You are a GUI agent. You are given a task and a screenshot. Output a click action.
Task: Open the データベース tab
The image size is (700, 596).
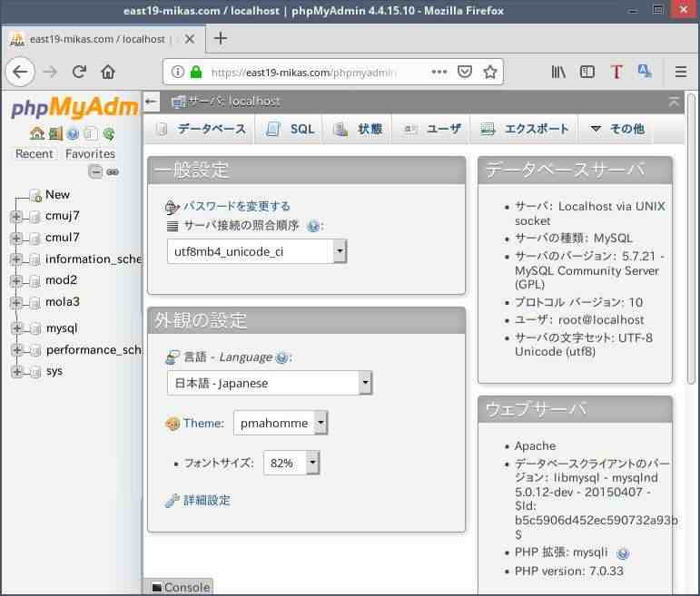pos(202,129)
